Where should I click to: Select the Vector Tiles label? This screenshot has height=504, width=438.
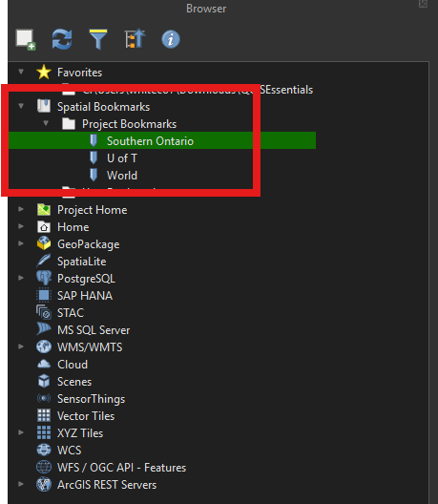coord(86,416)
